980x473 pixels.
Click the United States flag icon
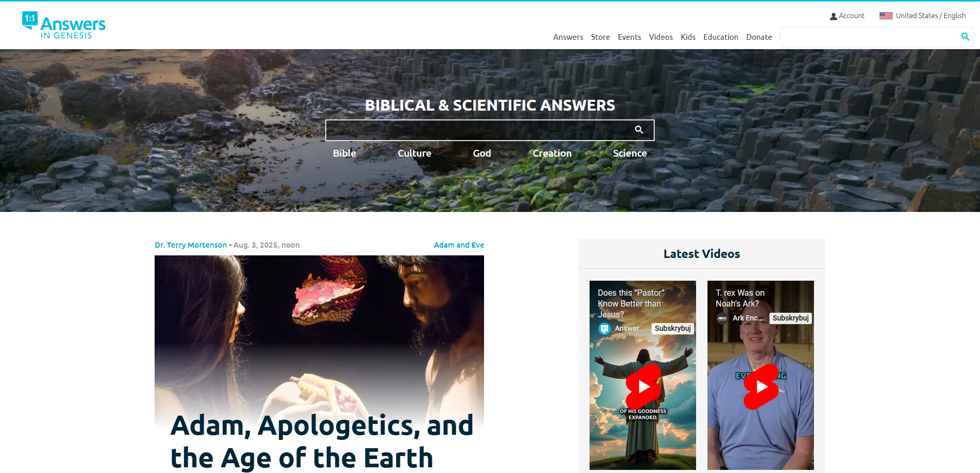(886, 16)
